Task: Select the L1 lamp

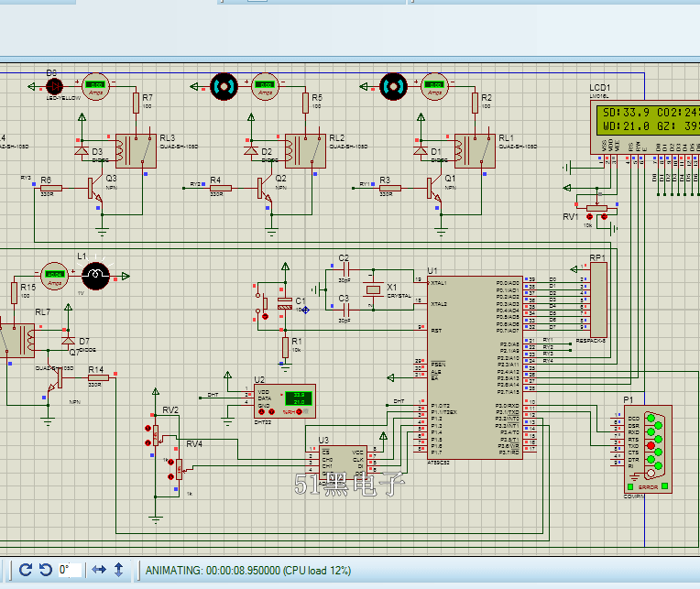Action: pos(95,277)
